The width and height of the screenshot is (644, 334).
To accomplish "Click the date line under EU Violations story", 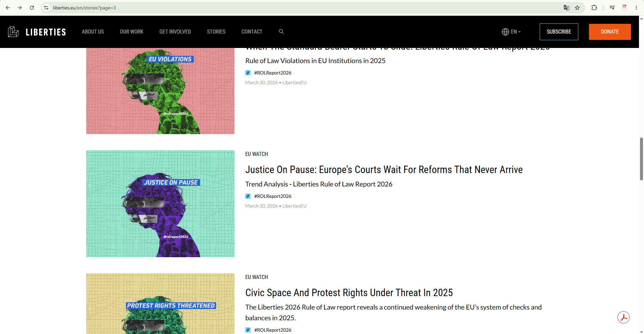I will (x=276, y=82).
